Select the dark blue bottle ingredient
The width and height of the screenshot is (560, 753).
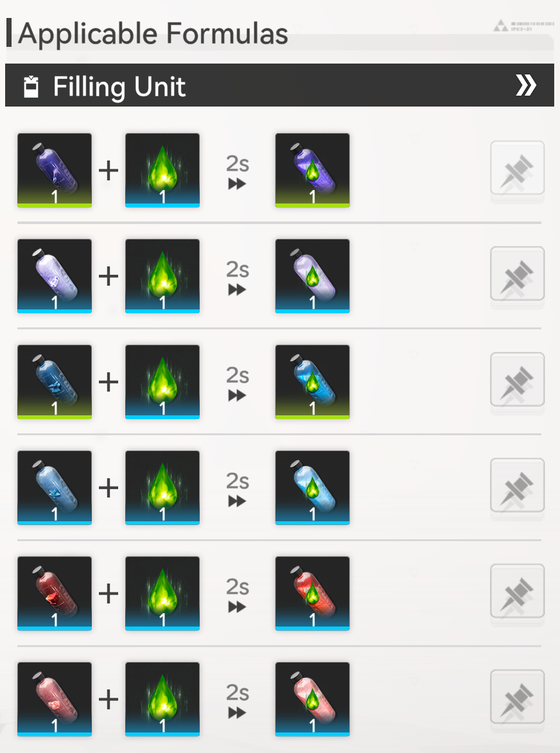55,382
